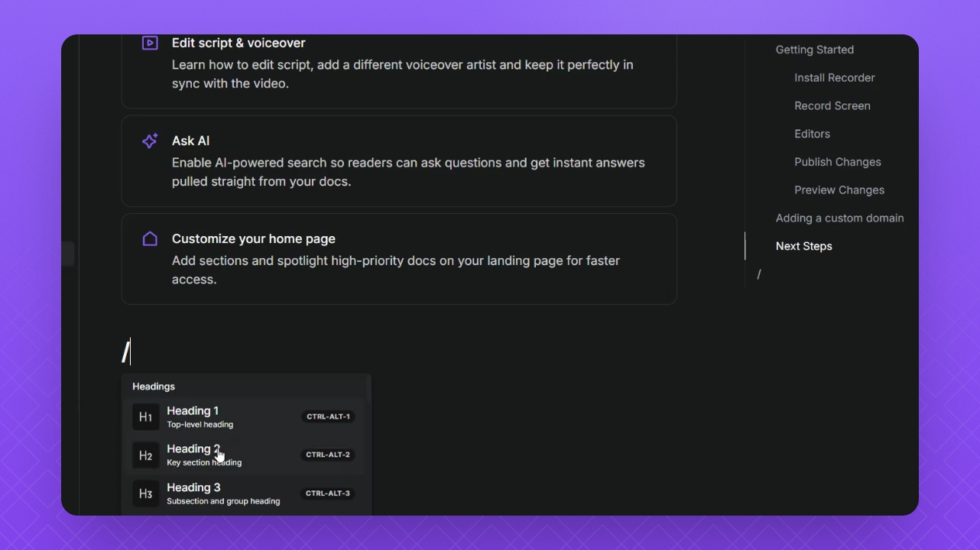This screenshot has width=980, height=550.
Task: Select the Heading 1 option label
Action: [193, 411]
